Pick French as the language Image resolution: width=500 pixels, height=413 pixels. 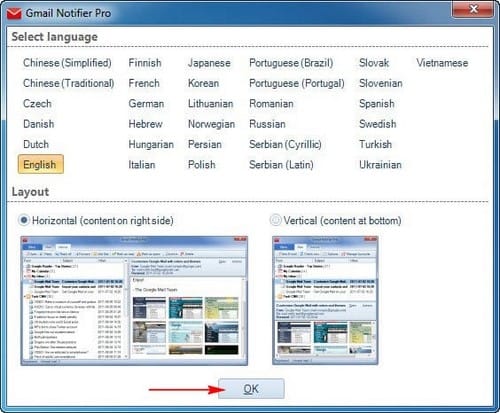144,83
